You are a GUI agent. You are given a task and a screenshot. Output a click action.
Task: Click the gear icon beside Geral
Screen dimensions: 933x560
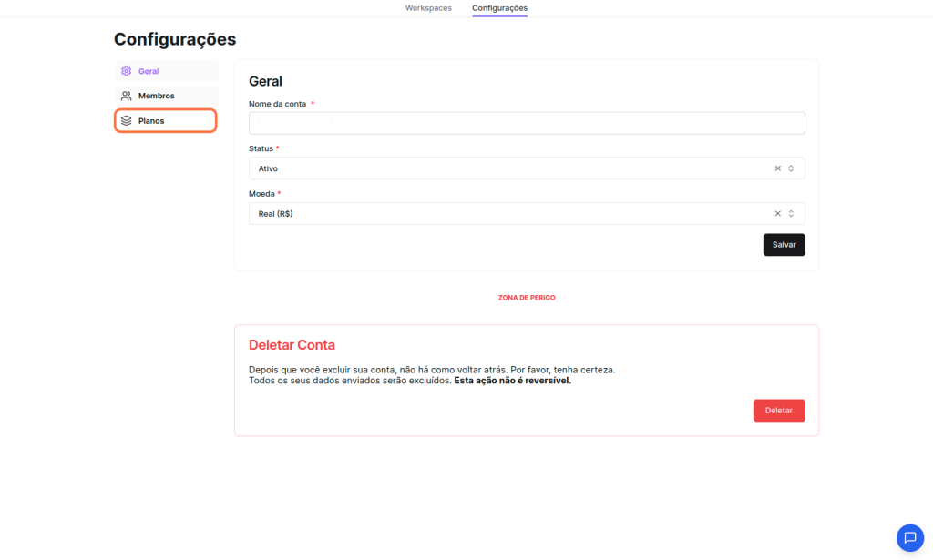coord(127,71)
